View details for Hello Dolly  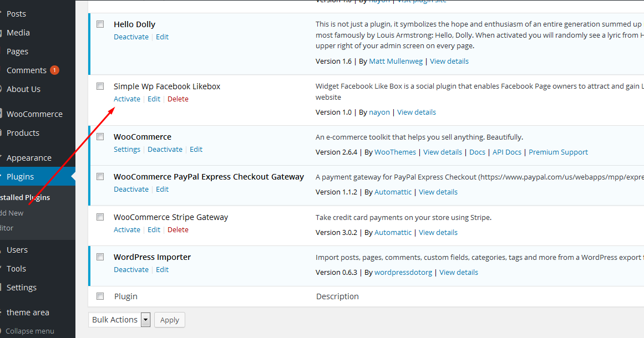point(449,61)
